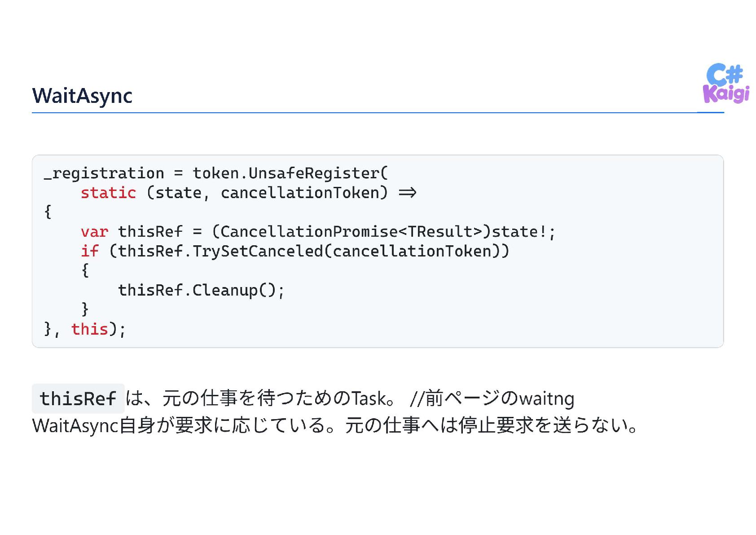Click the _registration variable name
The height and width of the screenshot is (535, 756).
(x=104, y=173)
